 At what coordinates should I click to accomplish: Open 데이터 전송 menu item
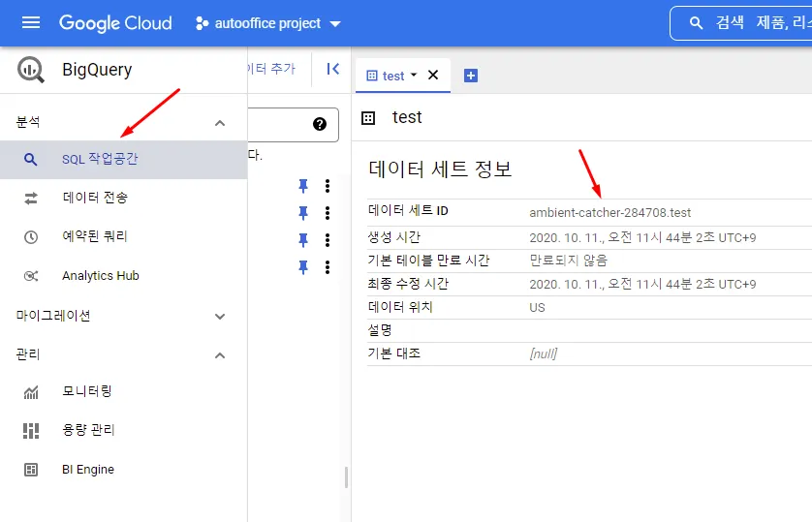pyautogui.click(x=123, y=198)
